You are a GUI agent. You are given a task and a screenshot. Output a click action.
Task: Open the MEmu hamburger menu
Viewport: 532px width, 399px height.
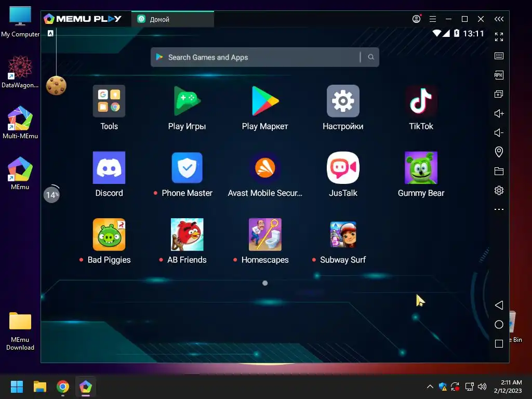433,19
